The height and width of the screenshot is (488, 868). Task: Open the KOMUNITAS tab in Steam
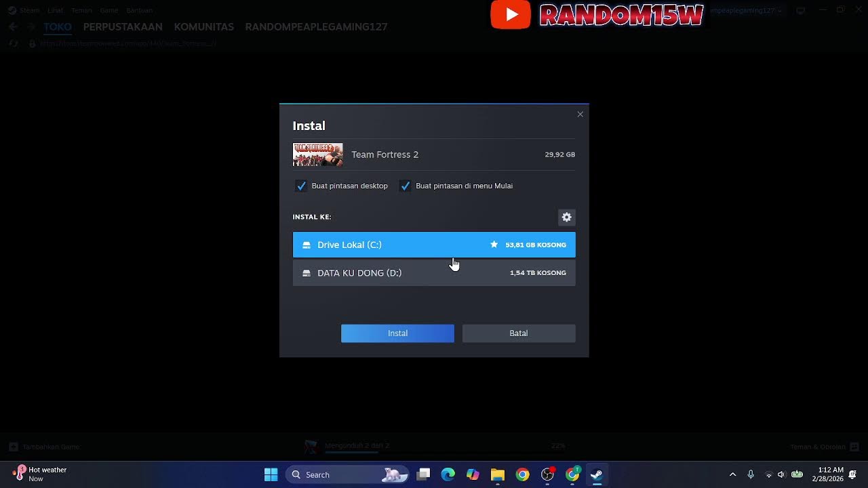204,27
